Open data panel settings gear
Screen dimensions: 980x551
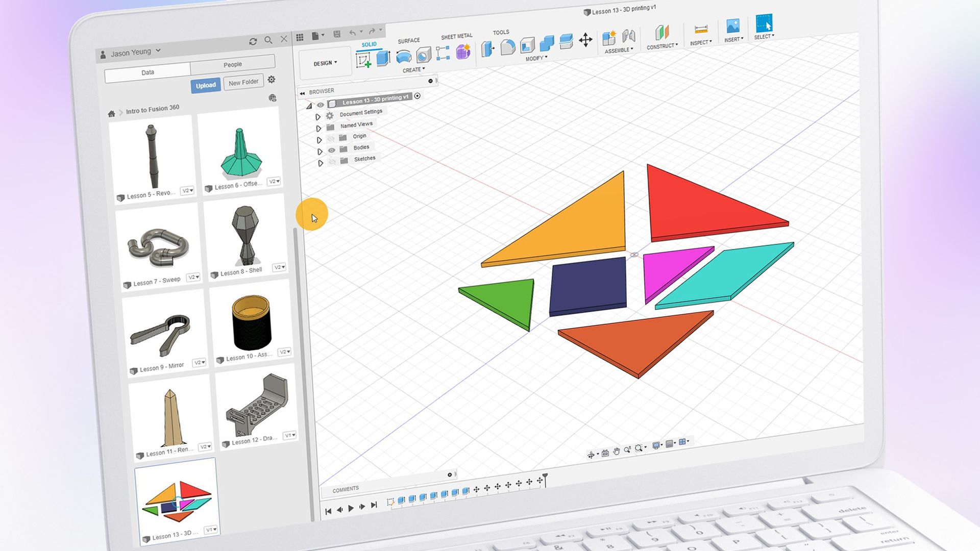[x=272, y=80]
